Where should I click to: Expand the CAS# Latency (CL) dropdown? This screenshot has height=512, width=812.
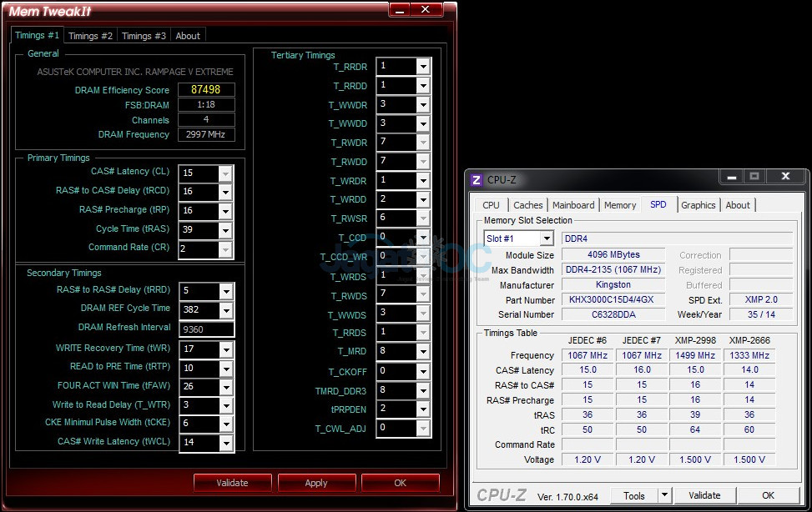225,173
